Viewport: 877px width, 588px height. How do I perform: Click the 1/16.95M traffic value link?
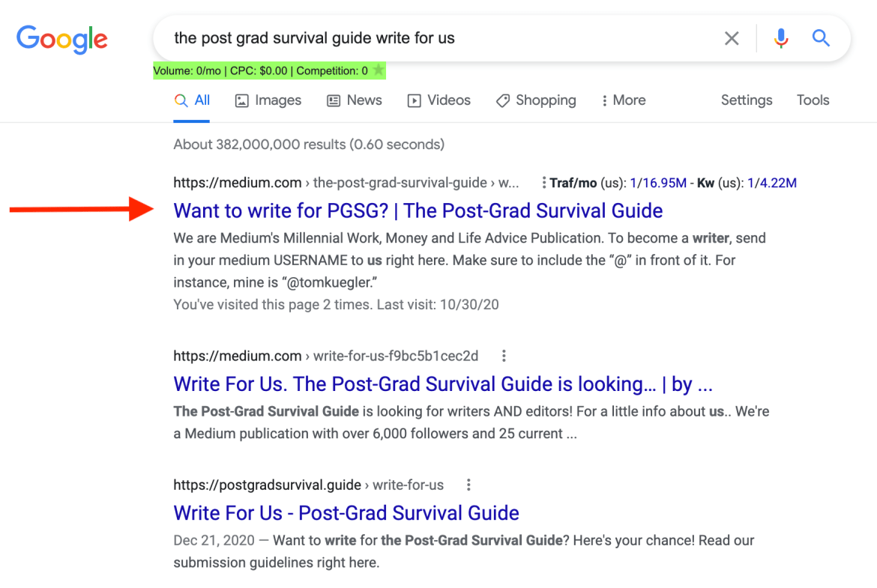coord(658,183)
